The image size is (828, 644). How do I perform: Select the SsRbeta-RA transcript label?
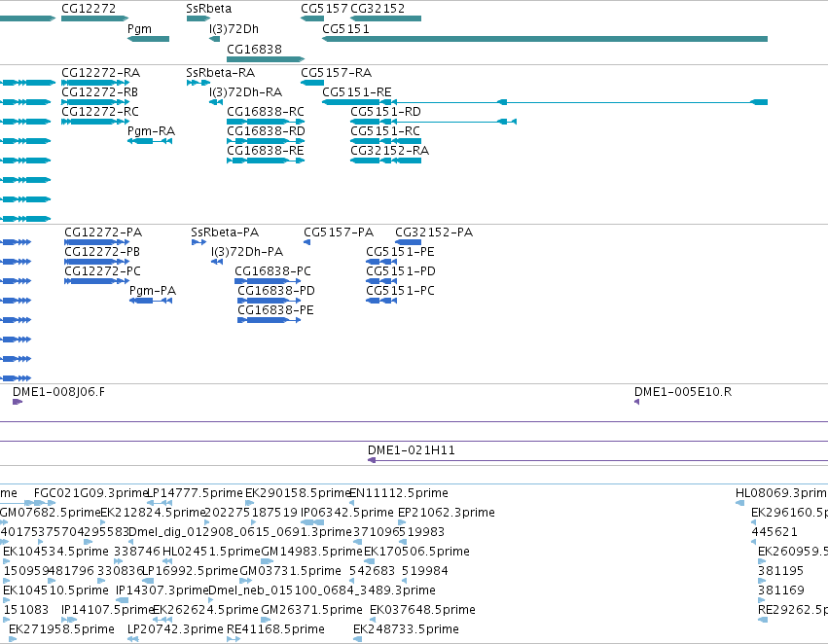coord(221,73)
